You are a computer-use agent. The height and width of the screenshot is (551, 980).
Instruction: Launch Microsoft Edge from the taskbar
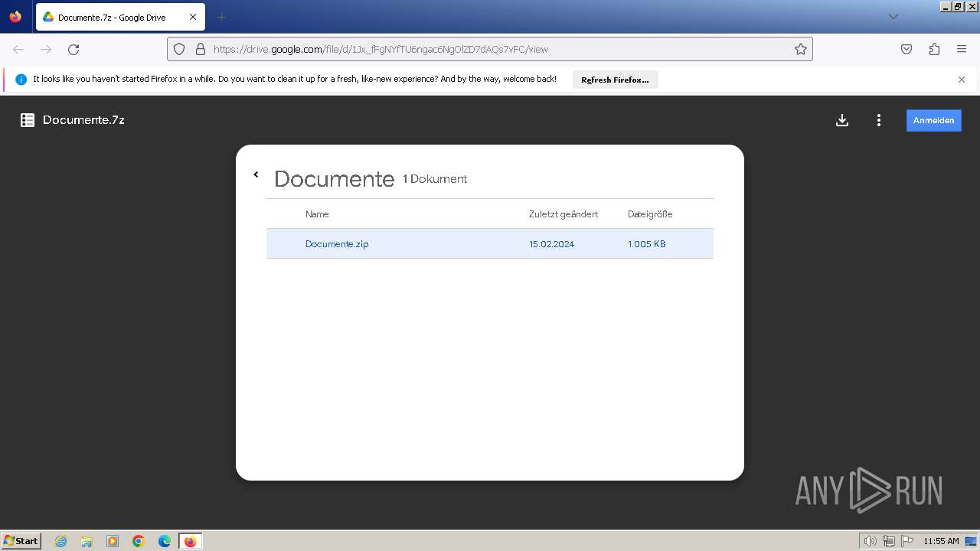pos(165,541)
